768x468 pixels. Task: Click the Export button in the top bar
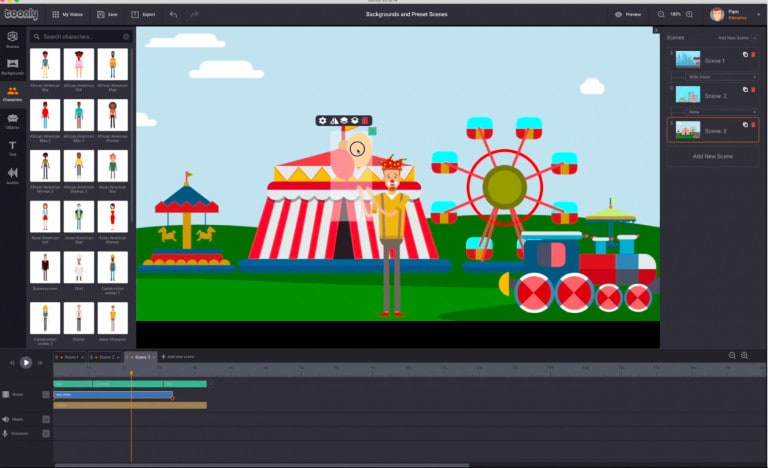[143, 14]
